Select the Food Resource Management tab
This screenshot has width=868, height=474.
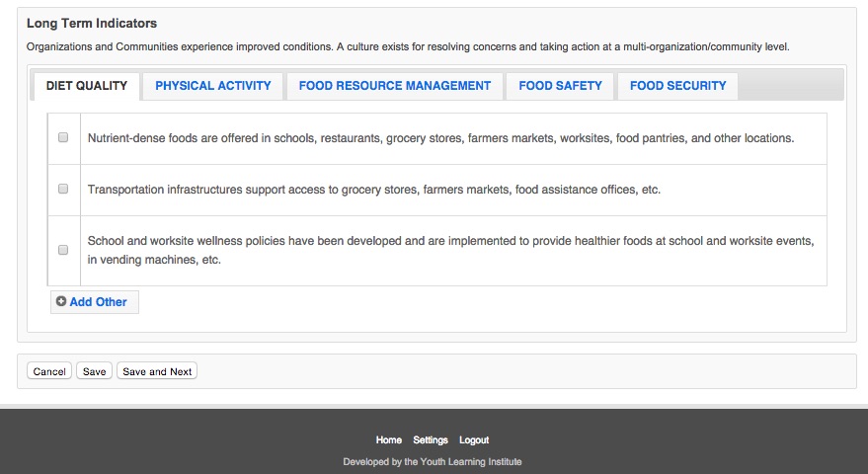(394, 86)
